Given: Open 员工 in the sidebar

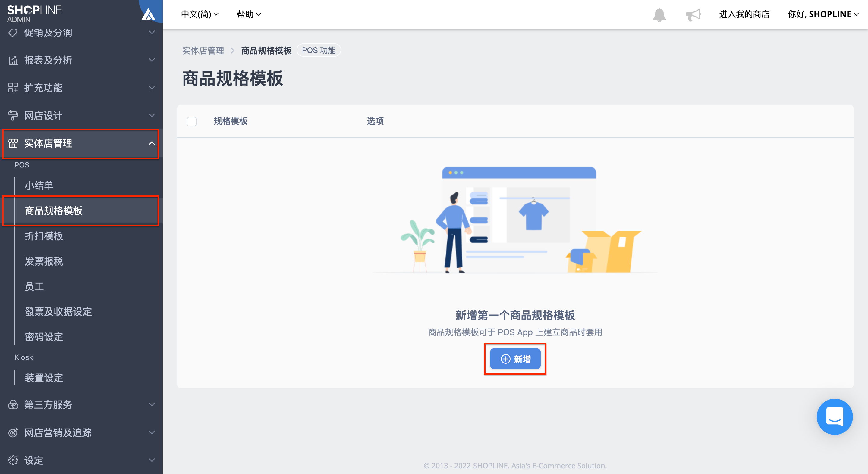Looking at the screenshot, I should click(34, 286).
